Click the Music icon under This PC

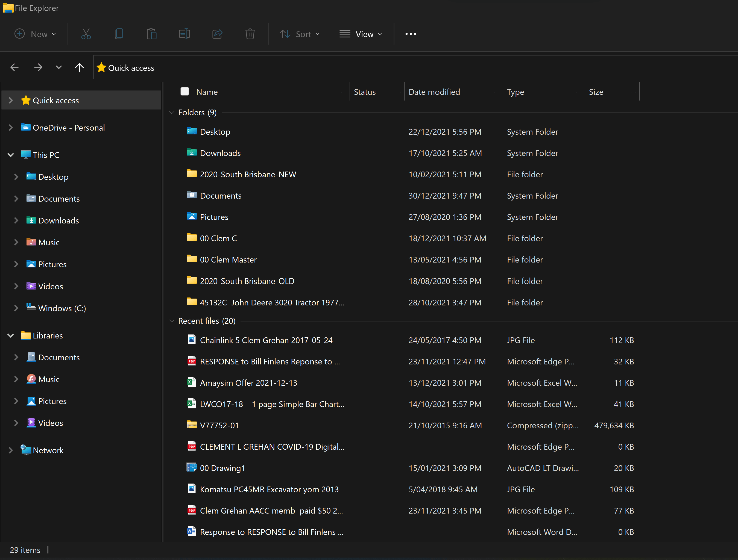click(31, 242)
